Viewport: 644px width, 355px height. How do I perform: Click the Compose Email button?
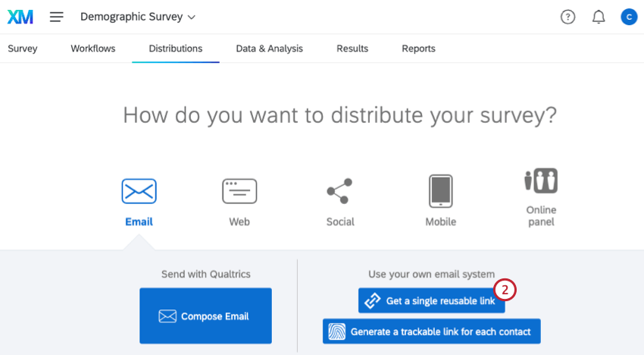coord(205,316)
